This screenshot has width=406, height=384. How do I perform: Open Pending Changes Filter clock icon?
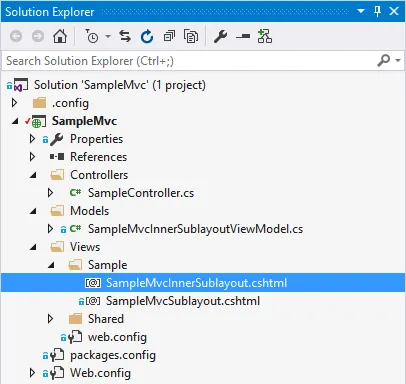(91, 36)
